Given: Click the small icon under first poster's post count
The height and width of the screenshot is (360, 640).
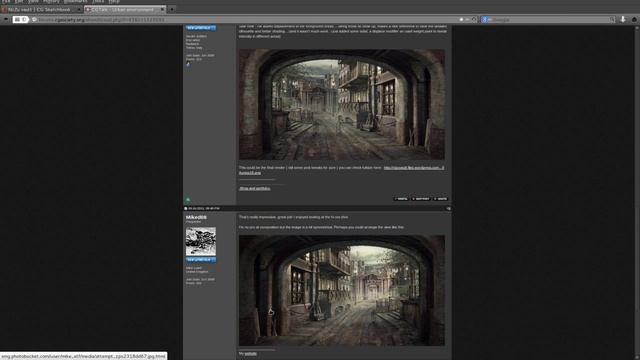Looking at the screenshot, I should pos(188,64).
